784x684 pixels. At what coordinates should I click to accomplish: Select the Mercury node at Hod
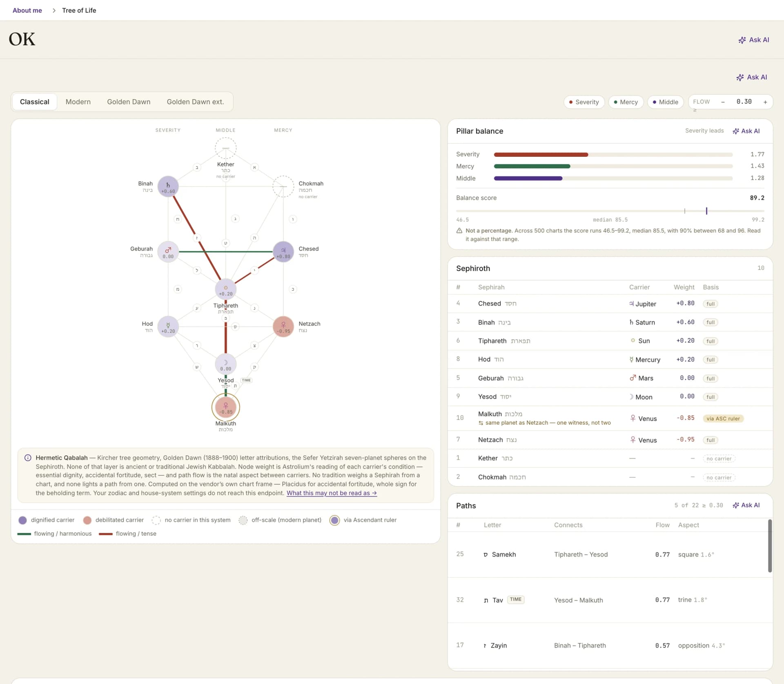click(x=168, y=327)
